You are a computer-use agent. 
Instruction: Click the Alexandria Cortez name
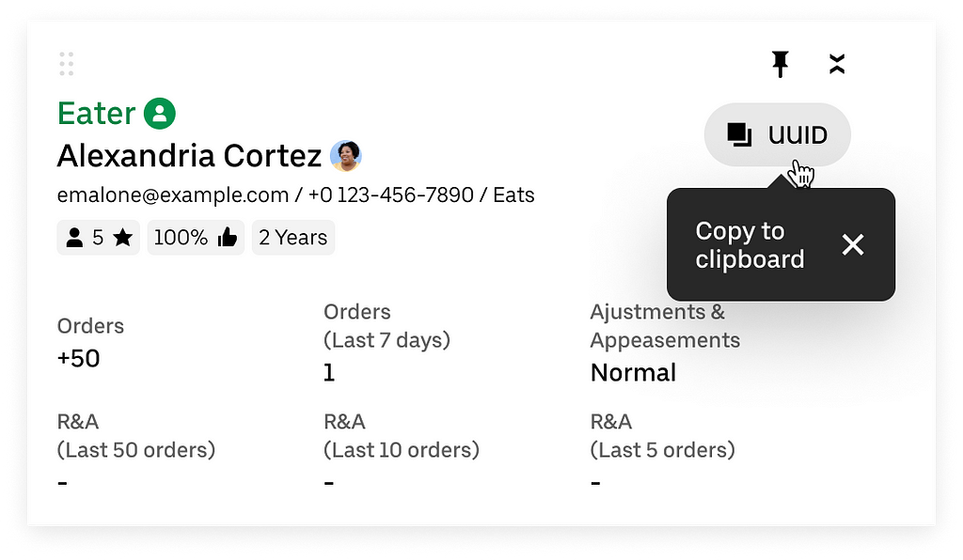(189, 156)
